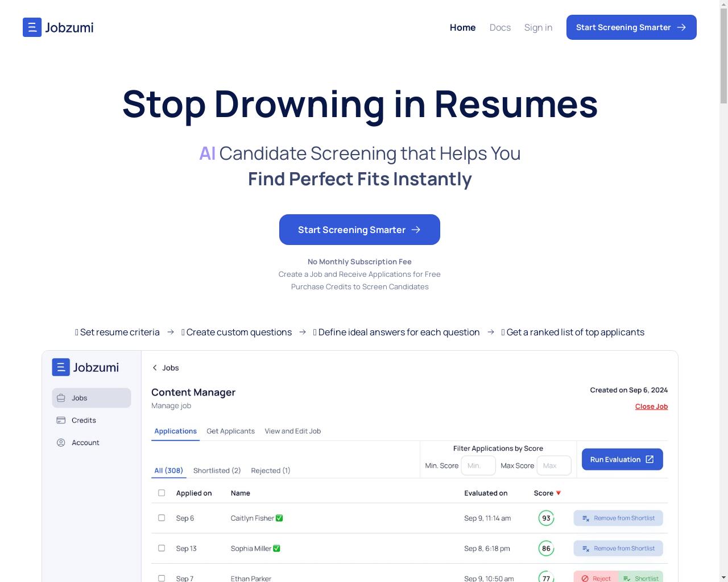Click the name Ethan Parker
The width and height of the screenshot is (728, 582).
click(251, 578)
